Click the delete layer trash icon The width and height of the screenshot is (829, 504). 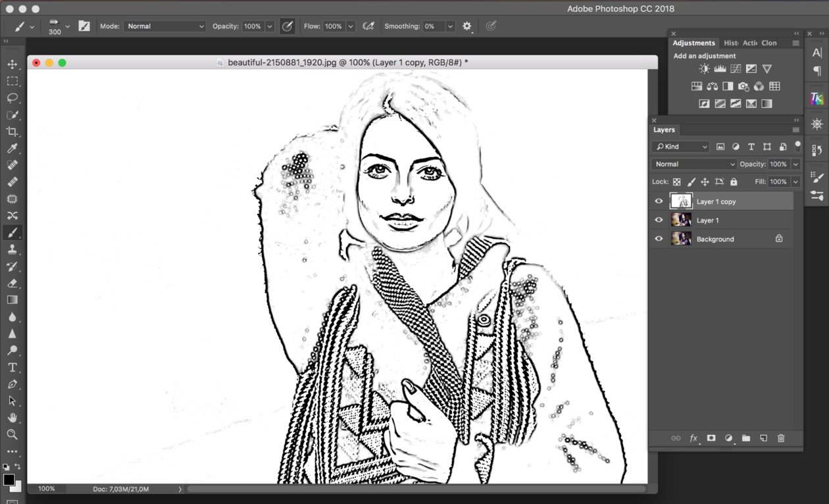781,438
